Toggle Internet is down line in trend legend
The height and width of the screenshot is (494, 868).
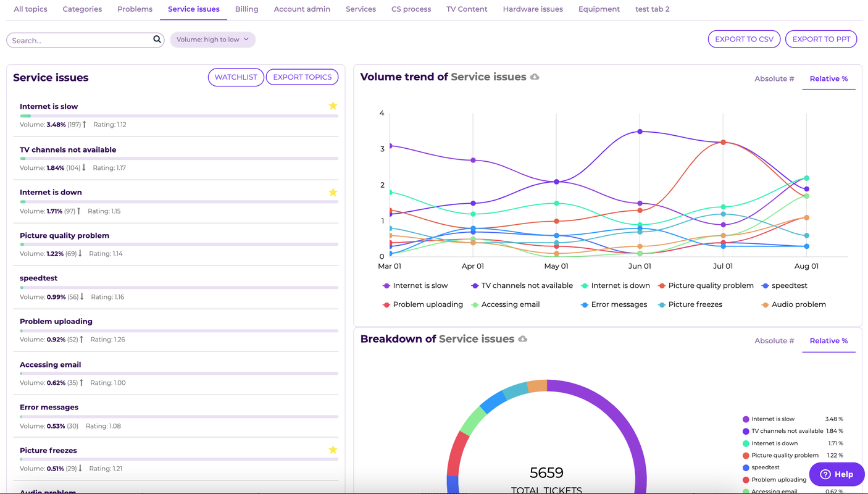615,286
